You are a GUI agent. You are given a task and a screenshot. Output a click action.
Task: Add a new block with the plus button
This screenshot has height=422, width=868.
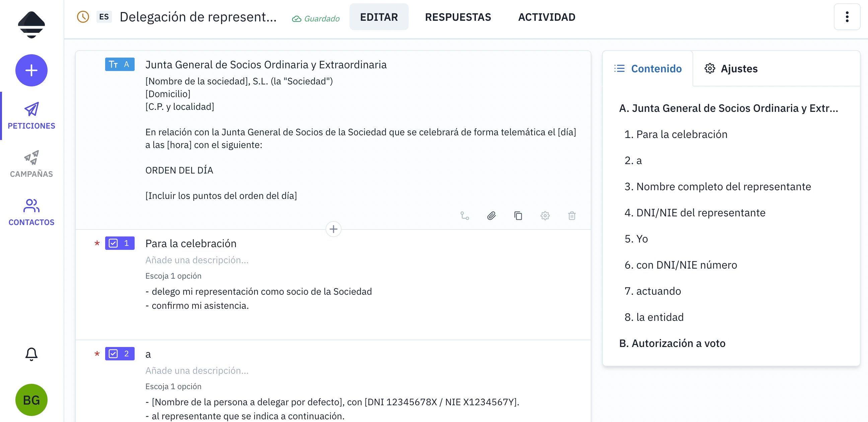point(333,229)
